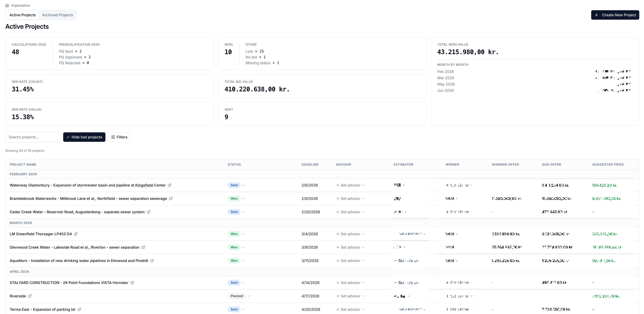Open external link for Cedar Creek Water project
644x314 pixels.
click(x=149, y=212)
